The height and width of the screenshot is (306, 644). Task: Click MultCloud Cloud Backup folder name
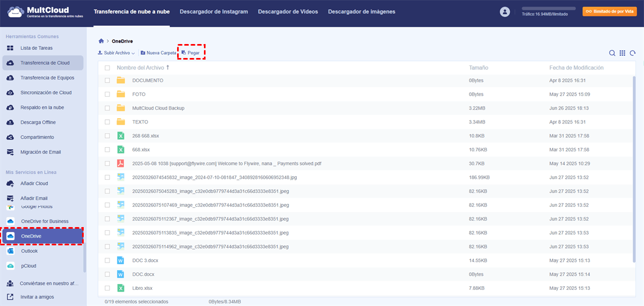point(158,108)
